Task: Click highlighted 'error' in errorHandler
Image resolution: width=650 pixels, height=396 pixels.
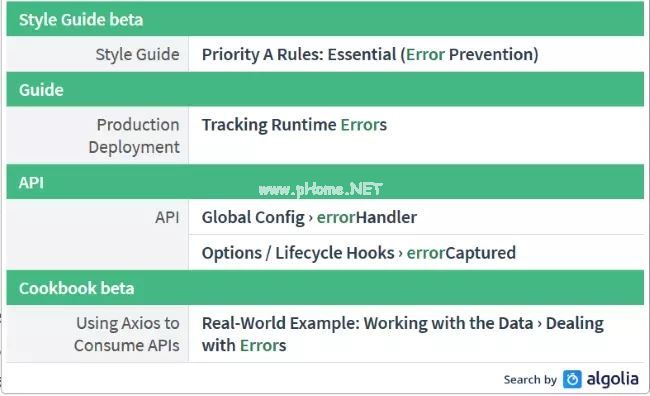Action: coord(336,217)
